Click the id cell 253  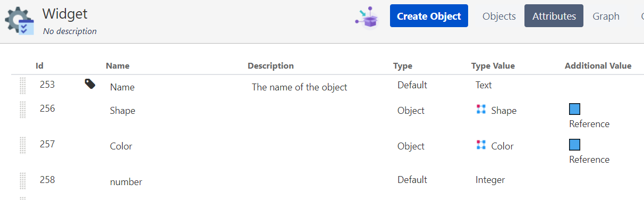click(x=47, y=84)
